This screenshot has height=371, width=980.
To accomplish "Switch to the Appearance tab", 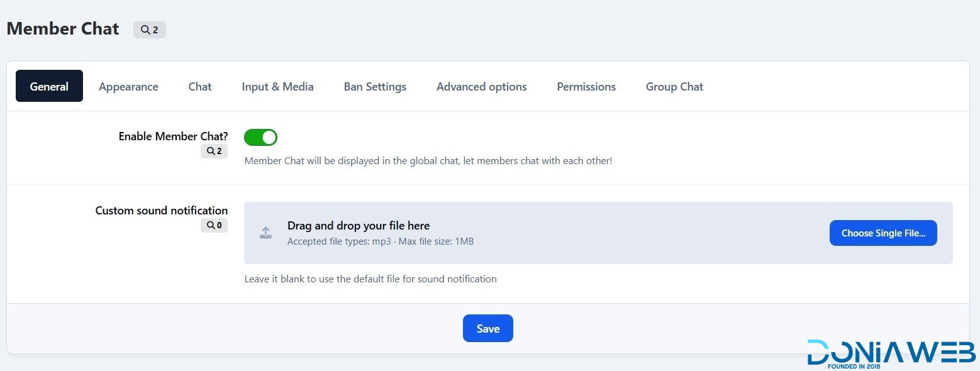I will click(x=128, y=86).
